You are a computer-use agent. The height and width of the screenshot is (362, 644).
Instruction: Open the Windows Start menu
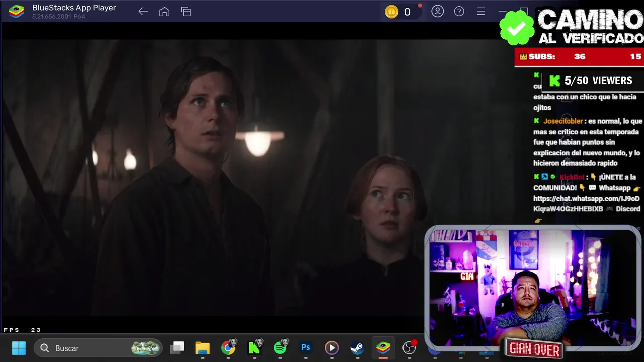(x=19, y=348)
